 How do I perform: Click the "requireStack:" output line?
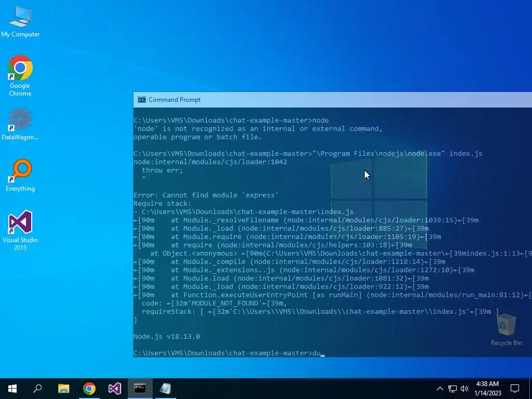320,312
